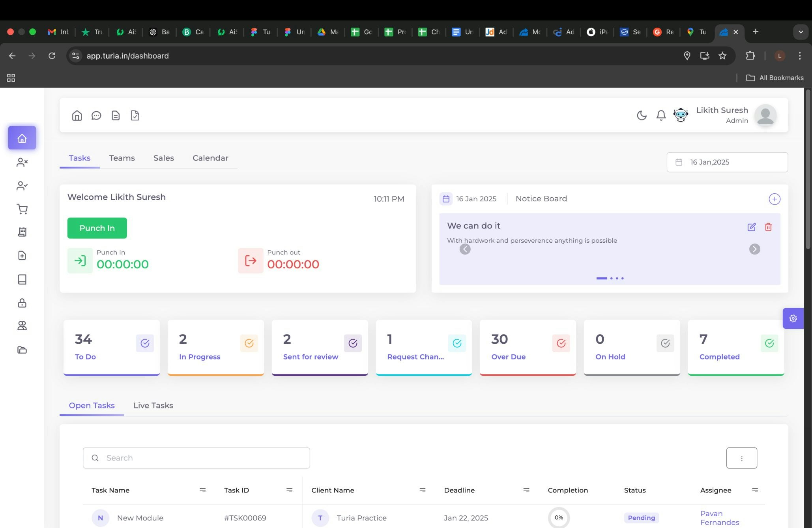Viewport: 812px width, 528px height.
Task: Open the New Module task row
Action: (424, 517)
